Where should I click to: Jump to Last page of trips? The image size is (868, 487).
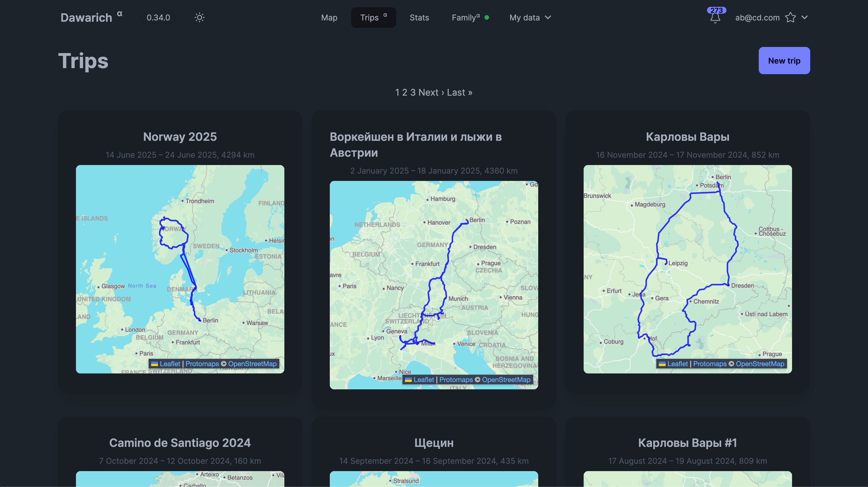[x=459, y=92]
